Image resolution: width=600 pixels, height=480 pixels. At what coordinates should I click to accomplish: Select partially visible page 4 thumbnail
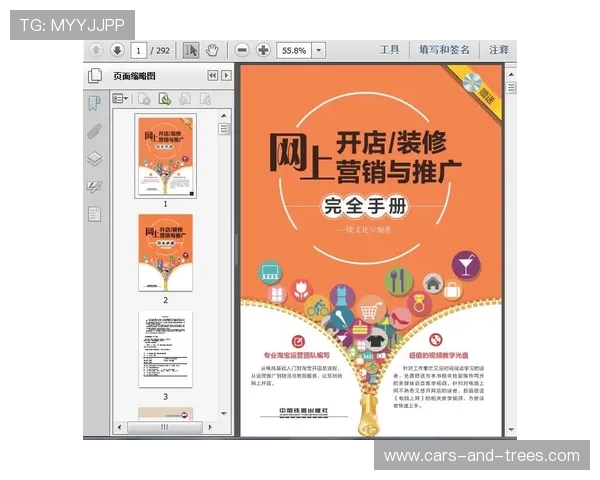click(165, 414)
